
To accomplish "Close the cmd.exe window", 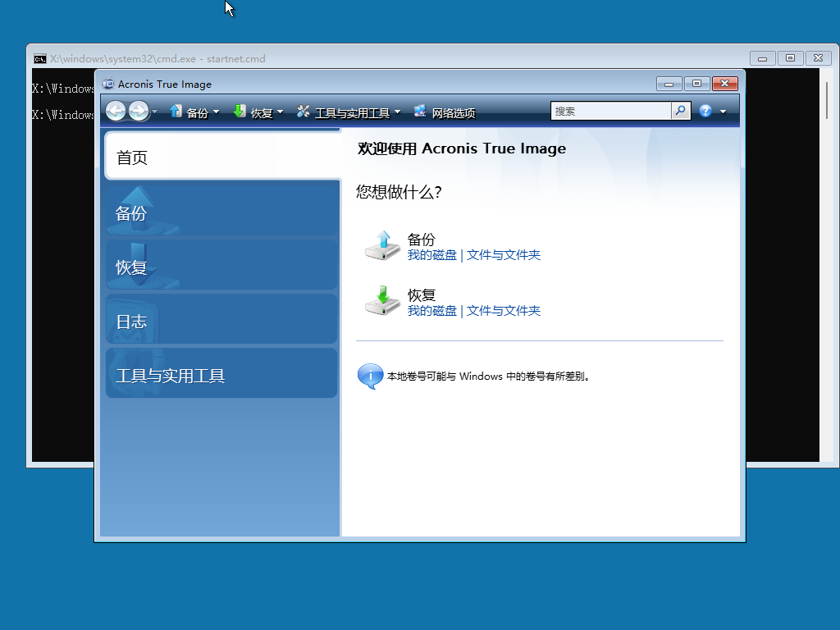I will (818, 58).
